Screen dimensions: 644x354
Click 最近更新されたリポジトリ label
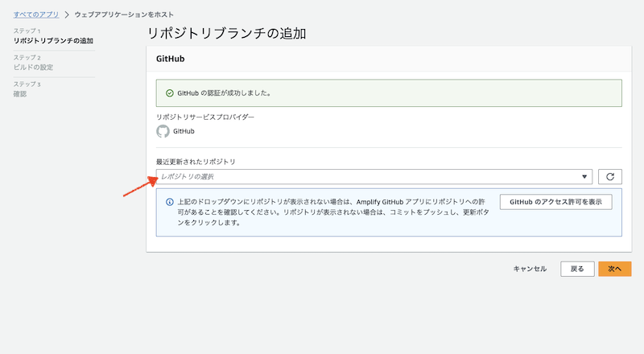tap(196, 162)
